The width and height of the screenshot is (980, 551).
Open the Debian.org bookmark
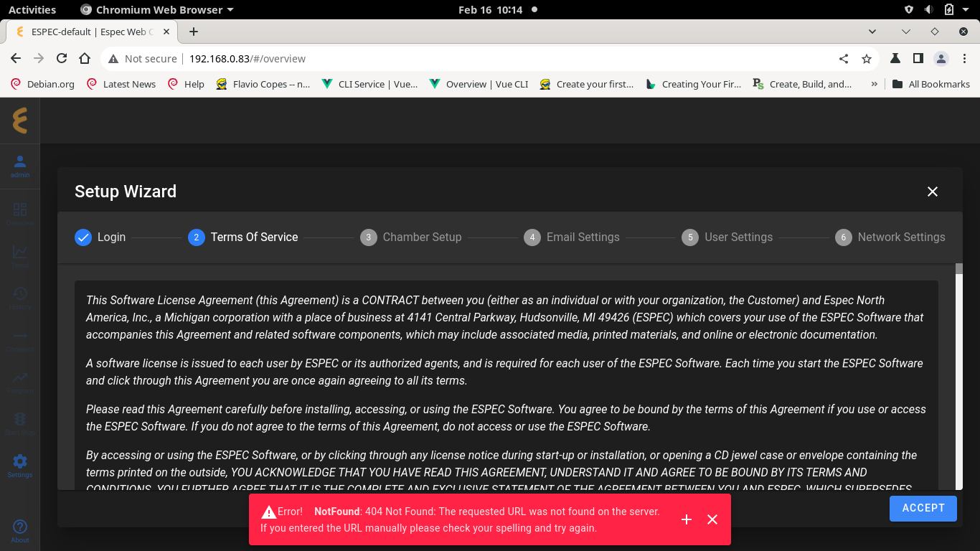42,84
